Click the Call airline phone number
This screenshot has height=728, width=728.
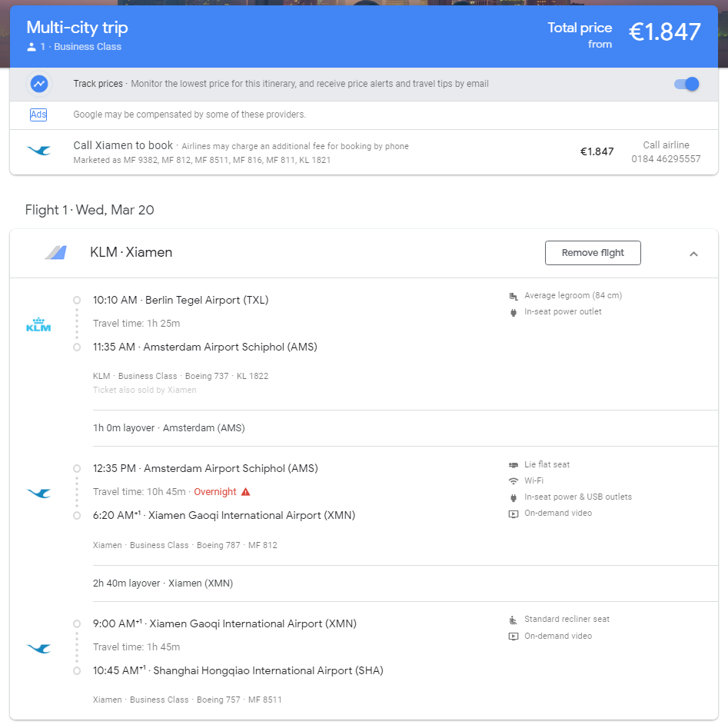666,159
